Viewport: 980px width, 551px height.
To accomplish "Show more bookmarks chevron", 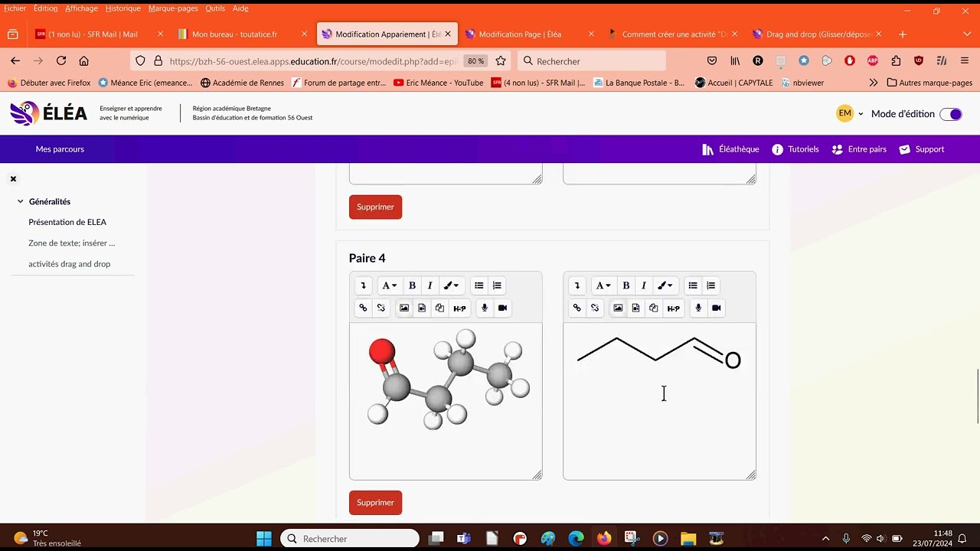I will pos(874,83).
